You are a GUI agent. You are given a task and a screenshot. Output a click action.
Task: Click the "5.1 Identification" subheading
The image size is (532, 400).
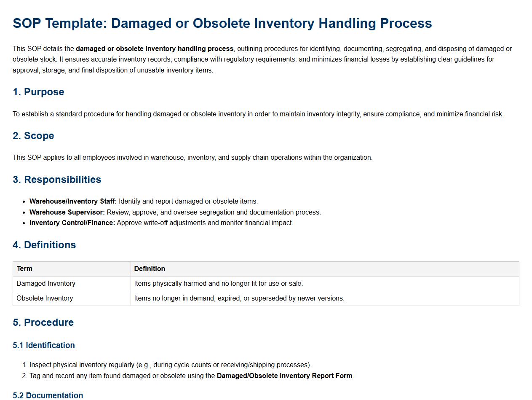(x=44, y=346)
